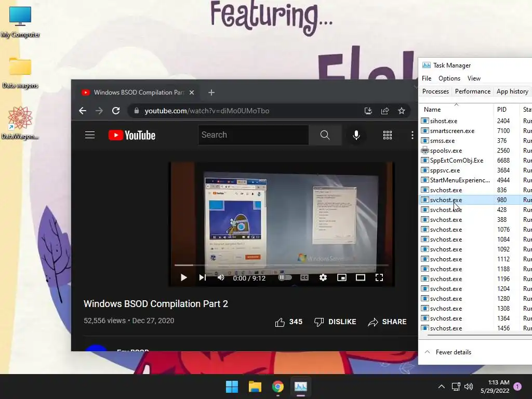Switch to the App history tab

[x=512, y=91]
